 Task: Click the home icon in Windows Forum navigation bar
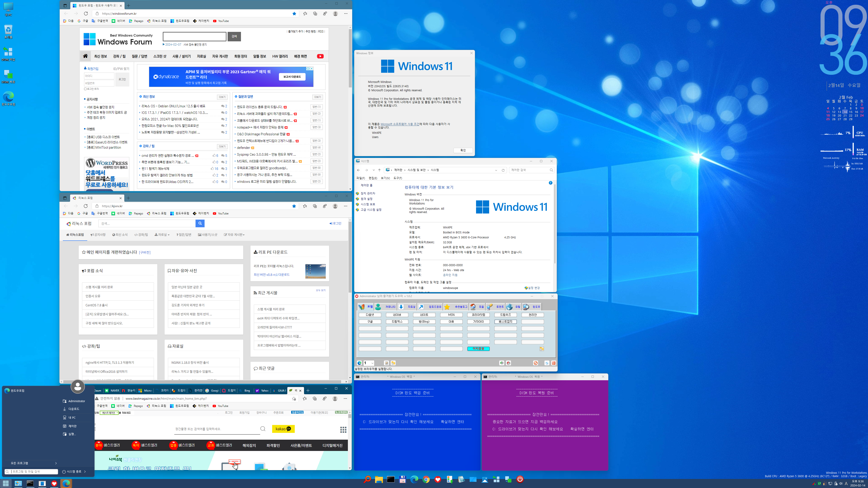coord(85,56)
